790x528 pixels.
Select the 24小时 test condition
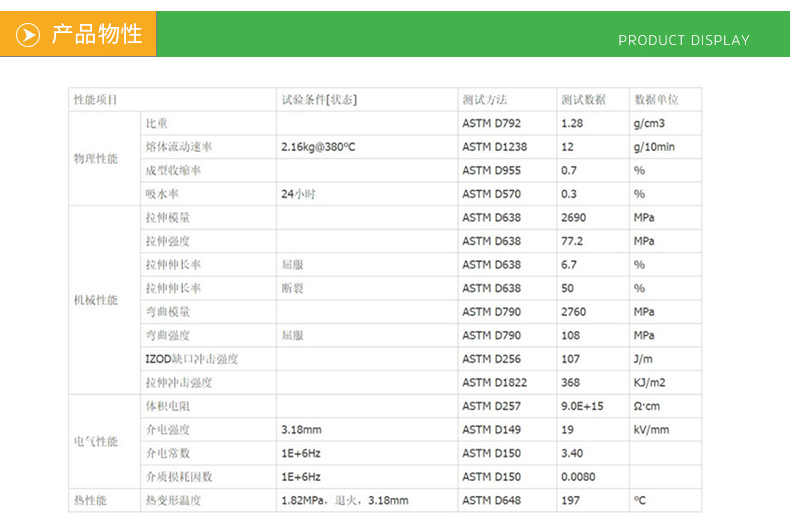point(298,194)
